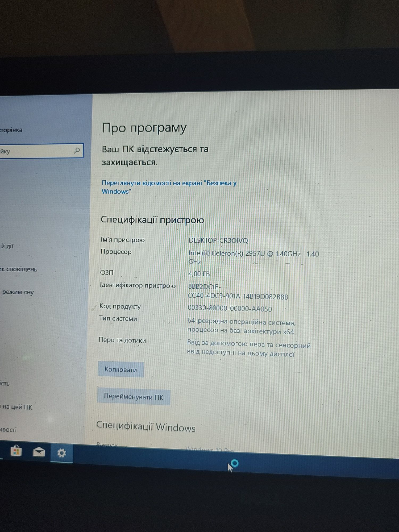399x532 pixels.
Task: Click the "Ваш ПК відстежується" status text
Action: pyautogui.click(x=155, y=156)
